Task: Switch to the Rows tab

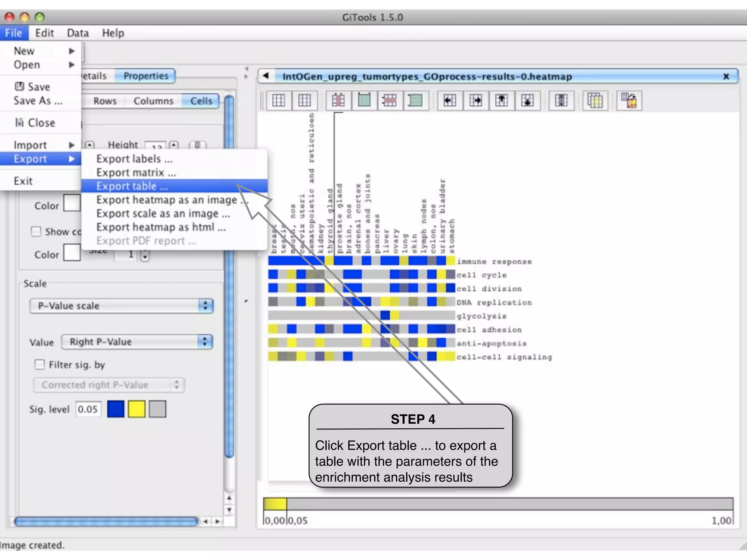Action: pos(105,101)
